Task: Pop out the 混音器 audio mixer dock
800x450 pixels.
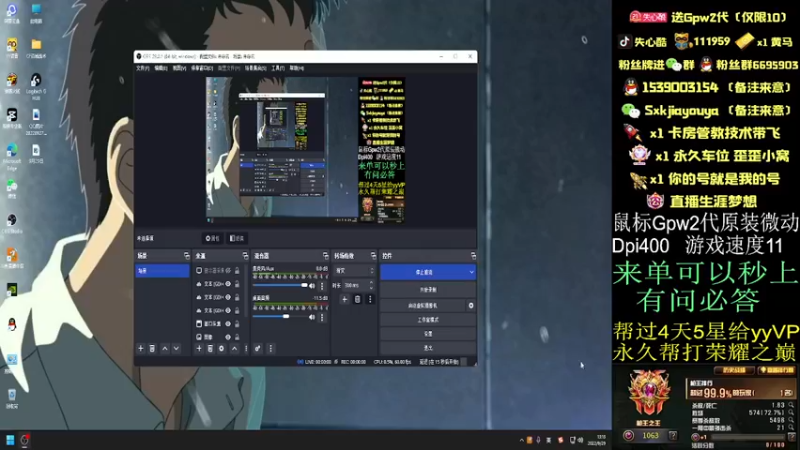Action: [326, 256]
